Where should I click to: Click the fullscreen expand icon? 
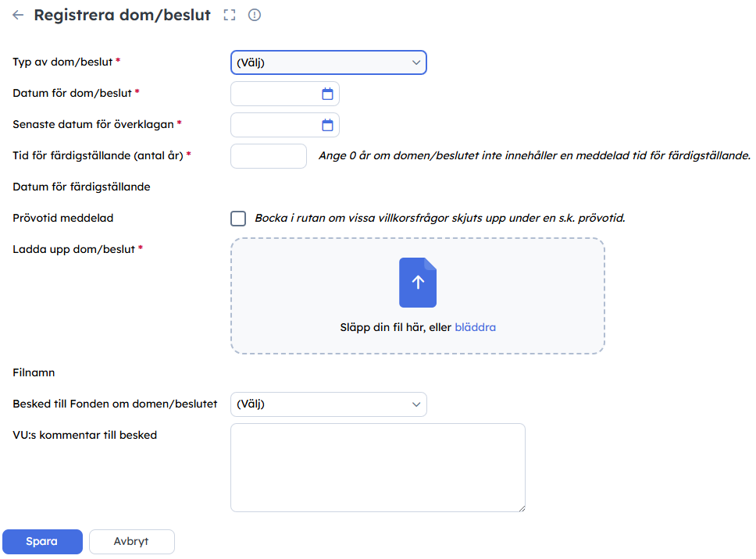point(229,15)
